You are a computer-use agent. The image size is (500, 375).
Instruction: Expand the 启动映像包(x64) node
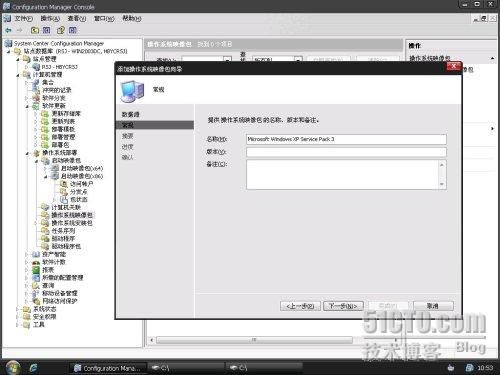[46, 168]
